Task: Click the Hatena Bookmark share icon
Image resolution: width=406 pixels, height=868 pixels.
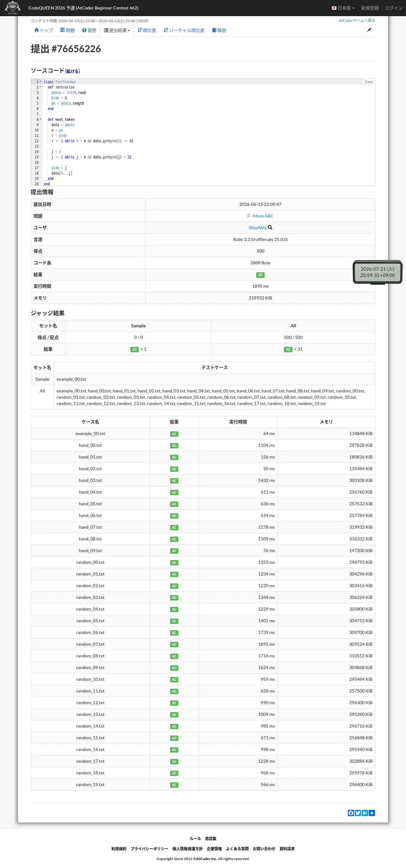Action: click(365, 813)
